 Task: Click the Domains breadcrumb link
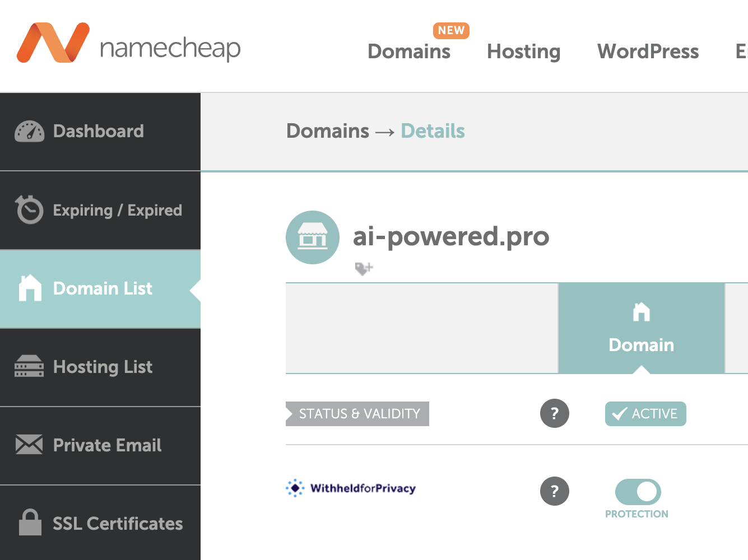tap(328, 131)
